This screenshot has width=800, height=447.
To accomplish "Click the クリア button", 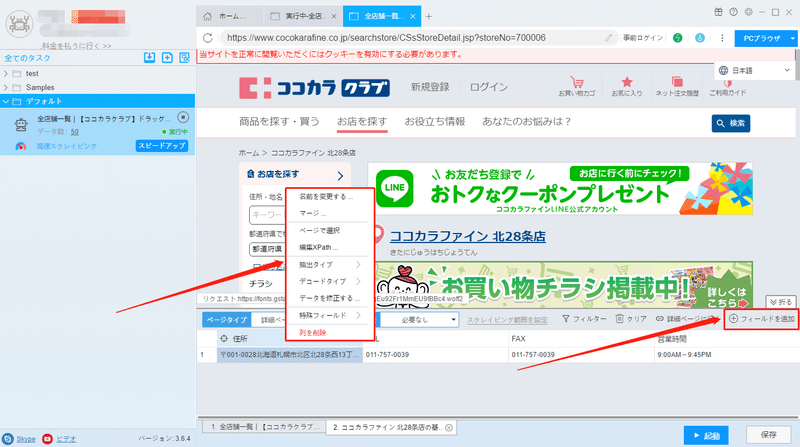I will tap(631, 319).
